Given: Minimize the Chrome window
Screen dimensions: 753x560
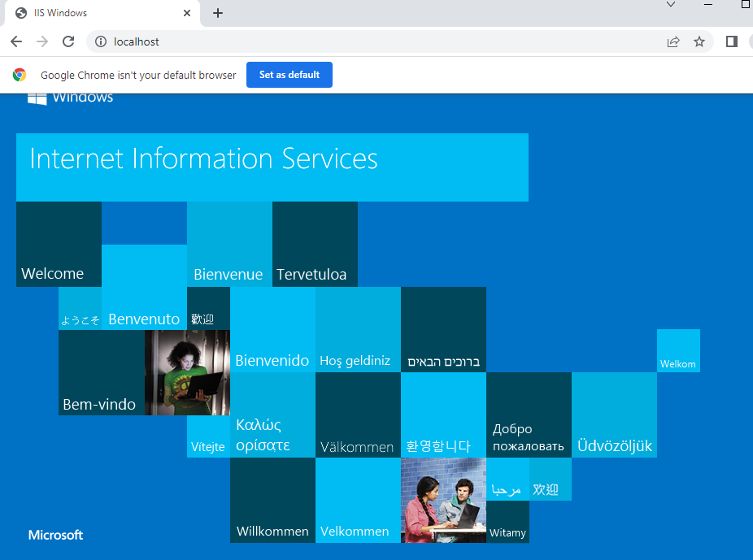Looking at the screenshot, I should click(708, 4).
